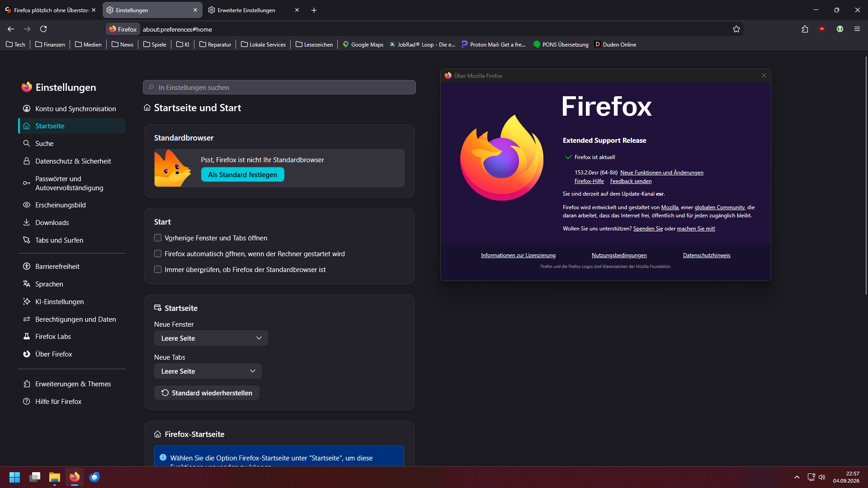Open the PONS Übersetzung bookmark
This screenshot has width=868, height=488.
pyautogui.click(x=561, y=45)
